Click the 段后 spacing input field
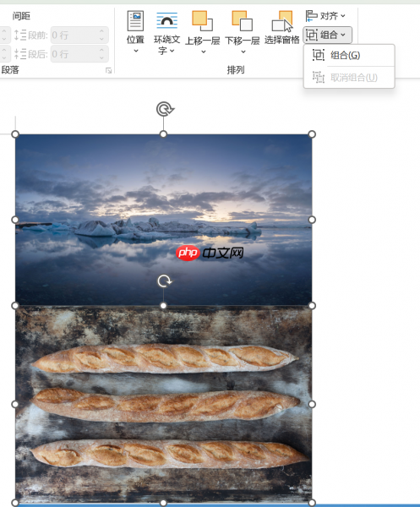Image resolution: width=420 pixels, height=507 pixels. click(x=79, y=54)
